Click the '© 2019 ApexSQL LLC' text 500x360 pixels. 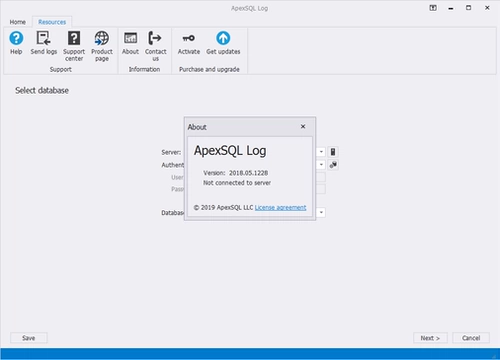(x=224, y=207)
